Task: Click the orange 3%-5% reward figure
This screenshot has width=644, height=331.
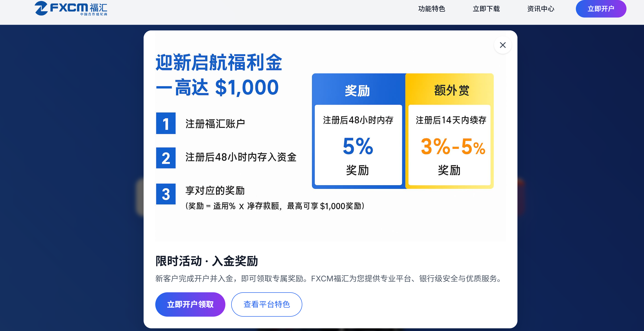Action: (x=452, y=147)
